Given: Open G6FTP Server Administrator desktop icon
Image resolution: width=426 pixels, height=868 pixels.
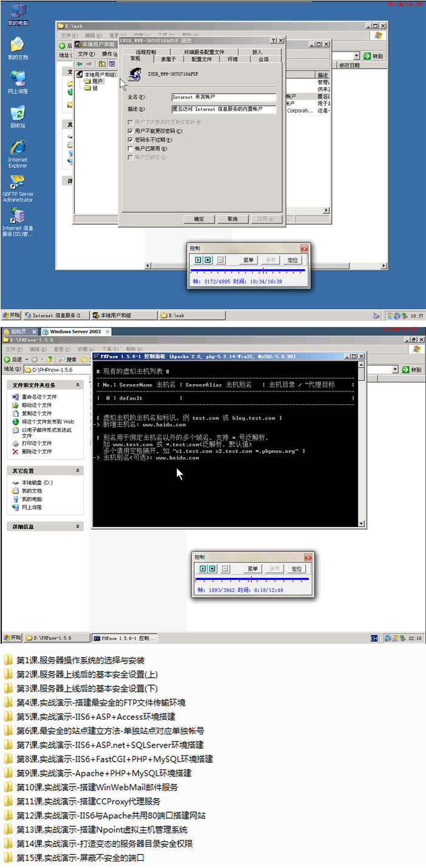Looking at the screenshot, I should (x=18, y=188).
